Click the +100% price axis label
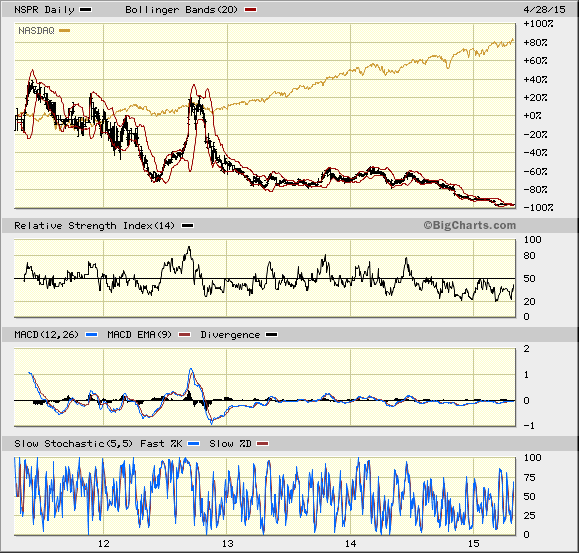Image resolution: width=579 pixels, height=553 pixels. pos(538,24)
